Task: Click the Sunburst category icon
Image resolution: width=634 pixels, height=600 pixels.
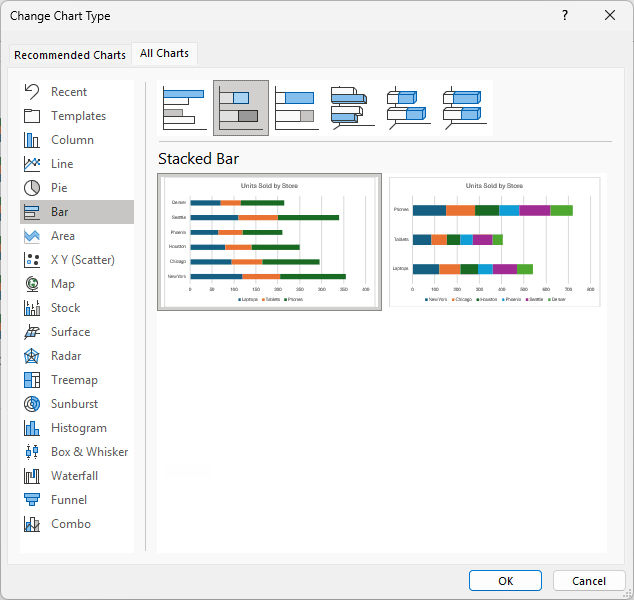Action: (32, 404)
